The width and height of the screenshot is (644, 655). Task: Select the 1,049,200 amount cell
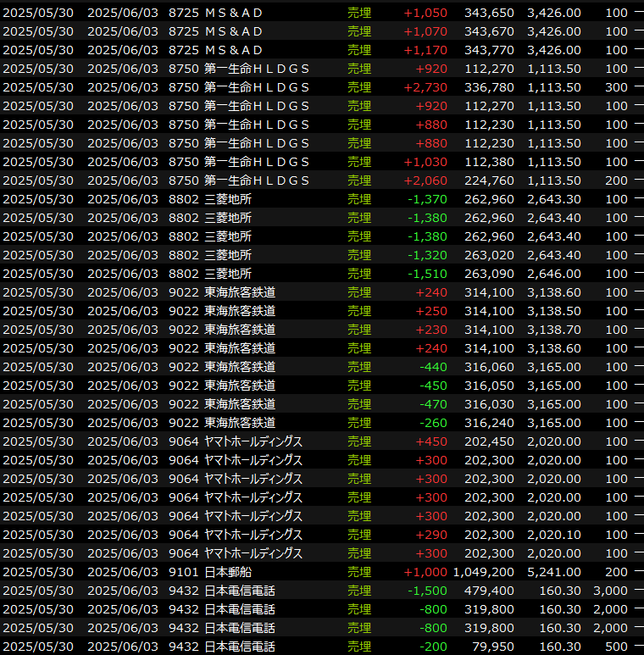click(483, 572)
